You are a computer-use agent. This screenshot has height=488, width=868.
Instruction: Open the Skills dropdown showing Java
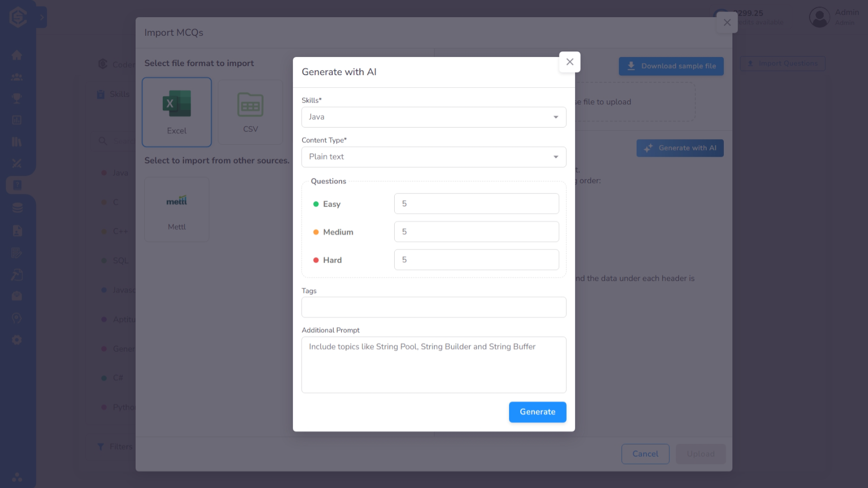coord(433,117)
